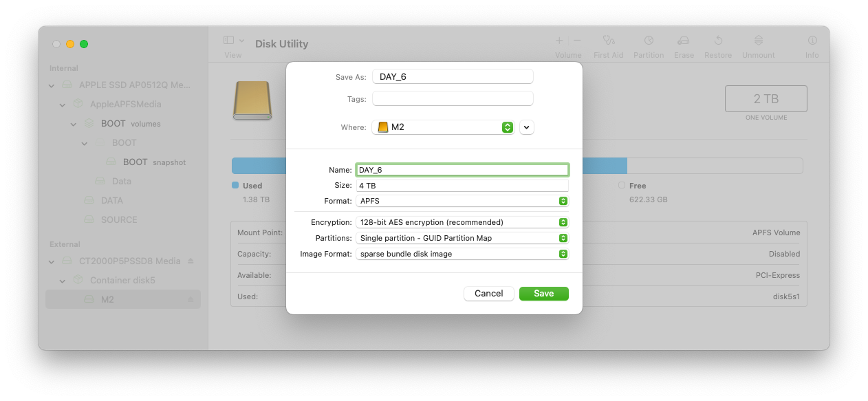The width and height of the screenshot is (868, 401).
Task: Select the dimmed BOOT volume row
Action: click(x=123, y=143)
